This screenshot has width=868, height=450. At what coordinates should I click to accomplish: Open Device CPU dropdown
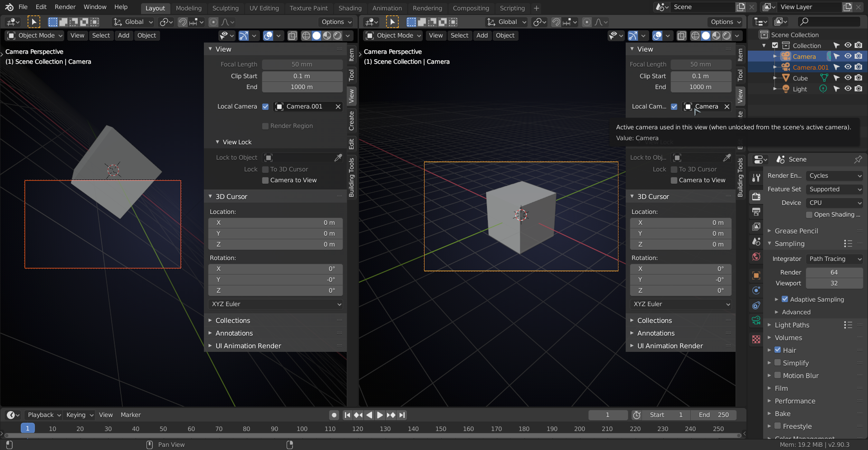click(x=835, y=203)
